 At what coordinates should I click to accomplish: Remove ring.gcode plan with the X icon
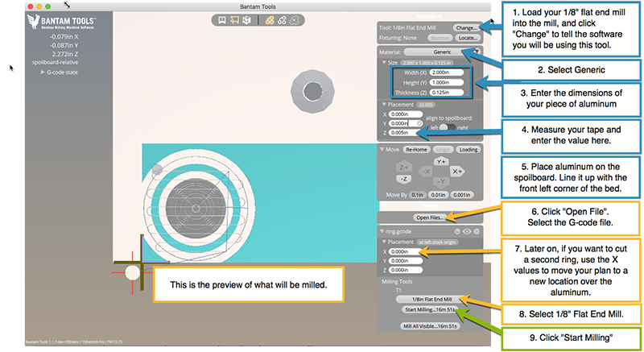pyautogui.click(x=477, y=231)
